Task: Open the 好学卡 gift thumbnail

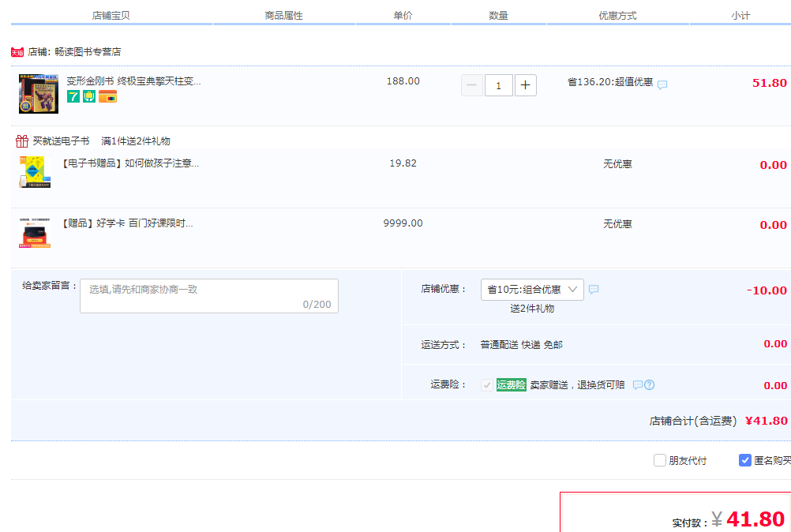Action: (35, 233)
